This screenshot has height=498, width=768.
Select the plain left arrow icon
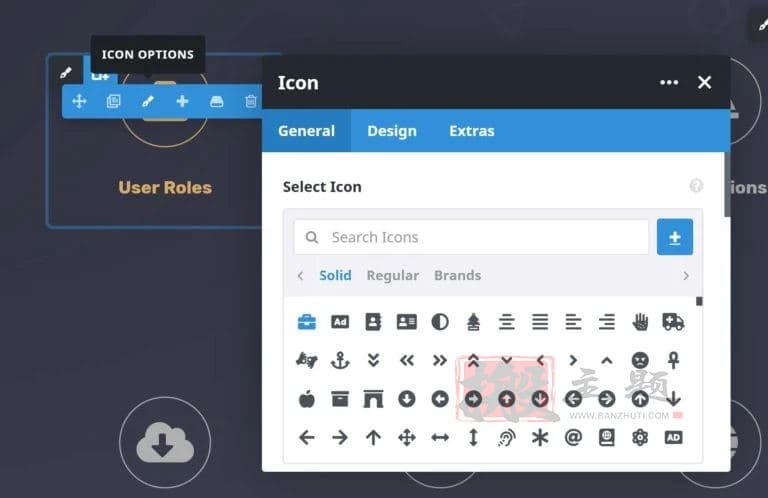pyautogui.click(x=307, y=437)
